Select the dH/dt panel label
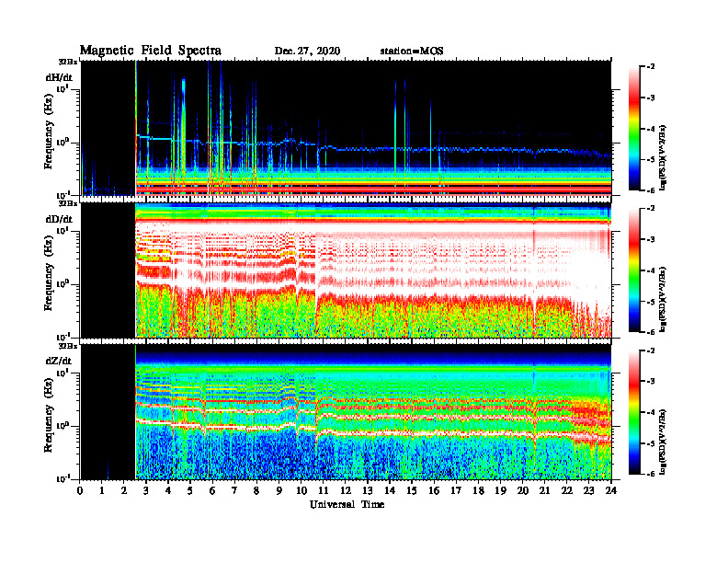The width and height of the screenshot is (728, 563). 59,77
